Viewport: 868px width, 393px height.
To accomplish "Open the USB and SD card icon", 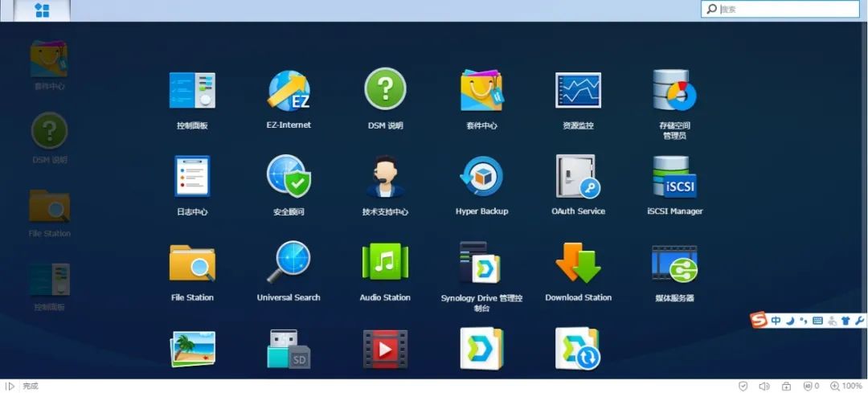I will tap(289, 349).
